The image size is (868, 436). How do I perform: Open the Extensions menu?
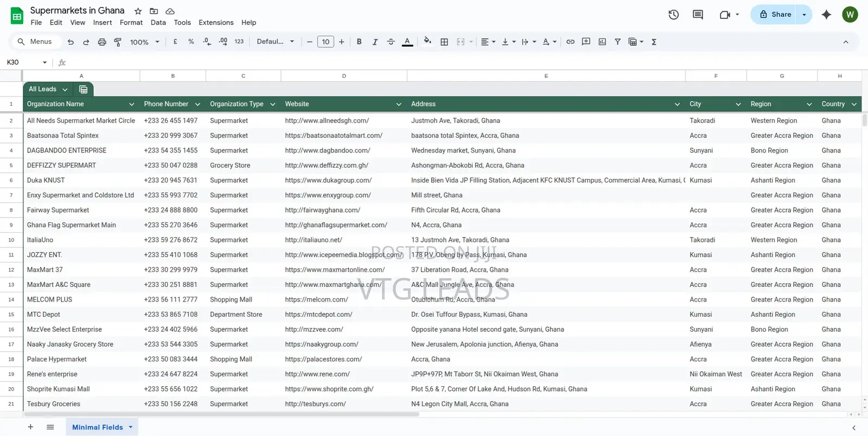pos(216,23)
